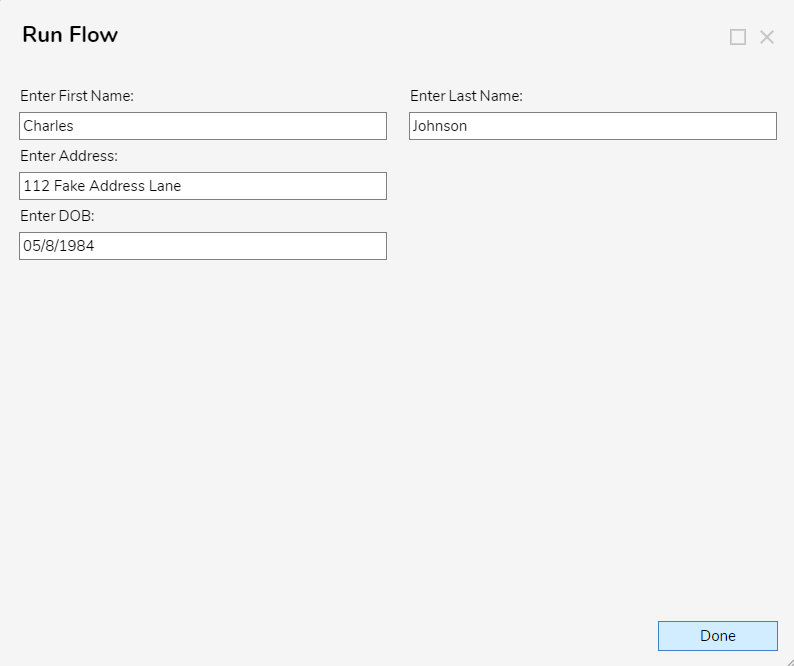This screenshot has width=794, height=666.
Task: Click the word 'Address' inside the address field
Action: pos(117,186)
